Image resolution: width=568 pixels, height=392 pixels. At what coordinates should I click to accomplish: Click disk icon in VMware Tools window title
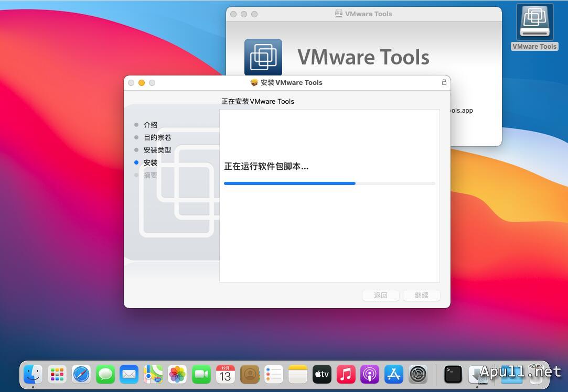(338, 14)
